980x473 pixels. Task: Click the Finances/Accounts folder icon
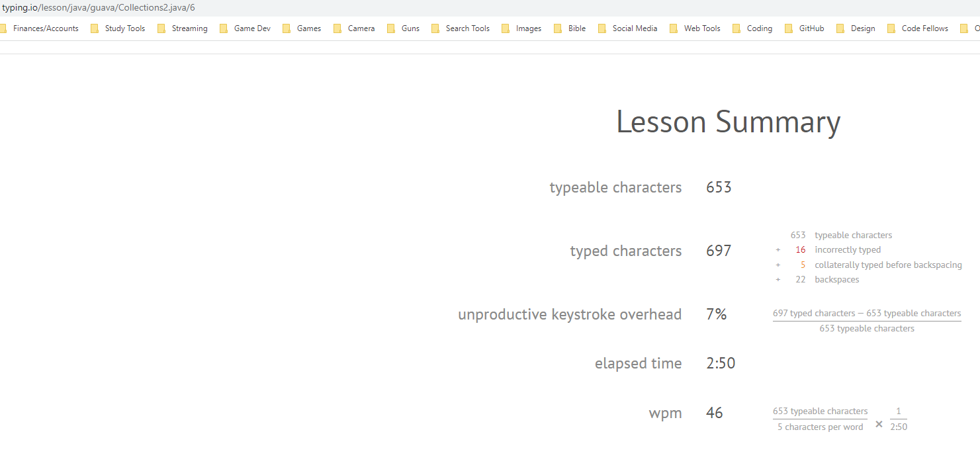tap(5, 28)
